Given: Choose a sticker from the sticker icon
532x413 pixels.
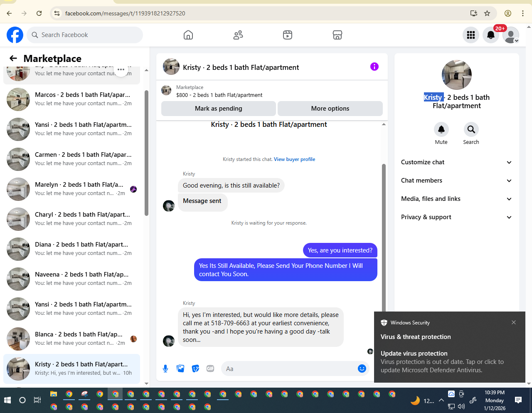Looking at the screenshot, I should [x=195, y=368].
